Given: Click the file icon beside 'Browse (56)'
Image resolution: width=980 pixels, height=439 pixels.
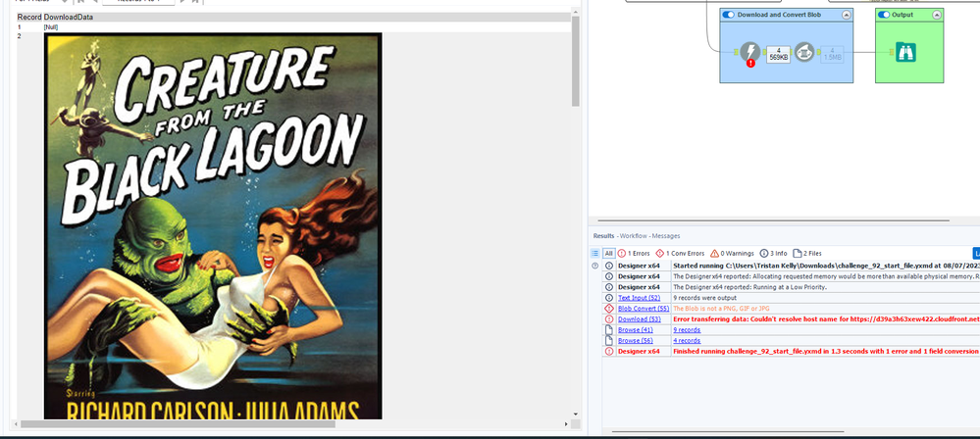Looking at the screenshot, I should [609, 340].
